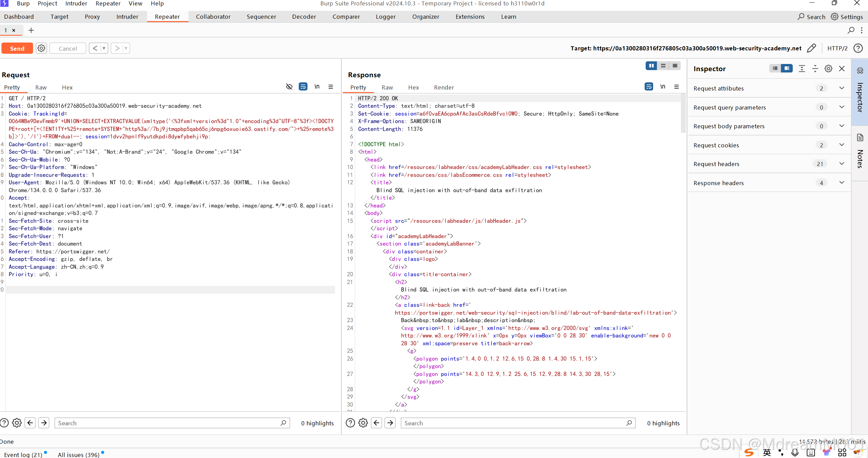Toggle show newline characters in Response panel
The height and width of the screenshot is (458, 868).
click(663, 87)
